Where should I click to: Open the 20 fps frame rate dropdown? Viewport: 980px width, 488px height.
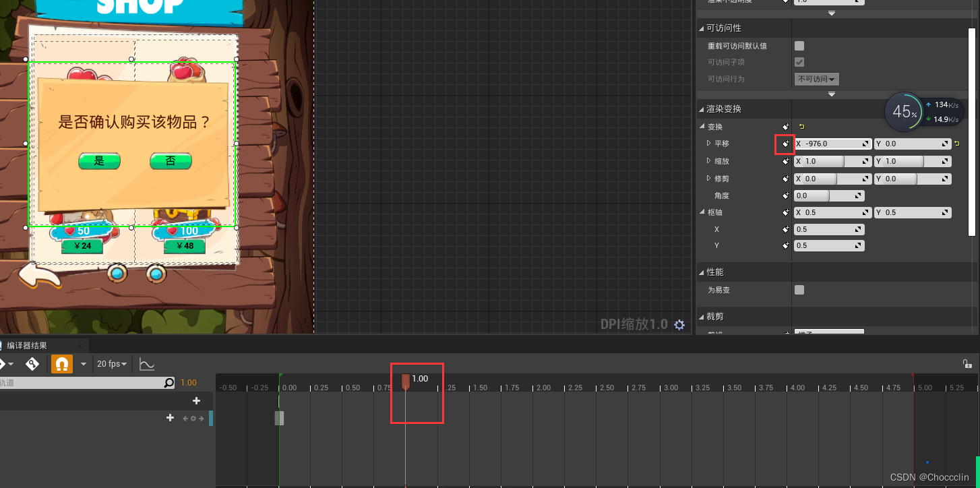point(113,364)
